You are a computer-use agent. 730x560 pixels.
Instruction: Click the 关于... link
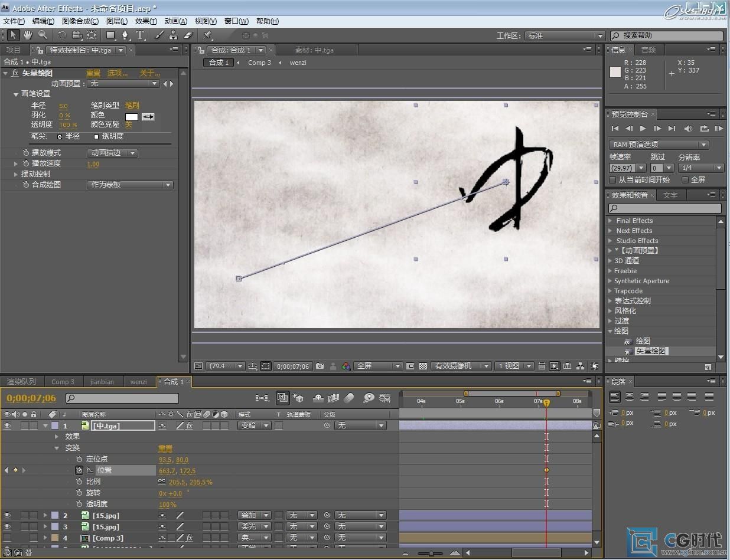point(149,73)
